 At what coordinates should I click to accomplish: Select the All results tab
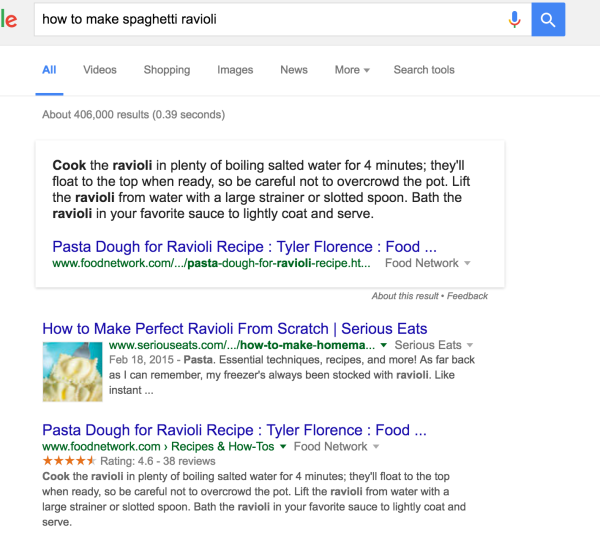(x=49, y=70)
